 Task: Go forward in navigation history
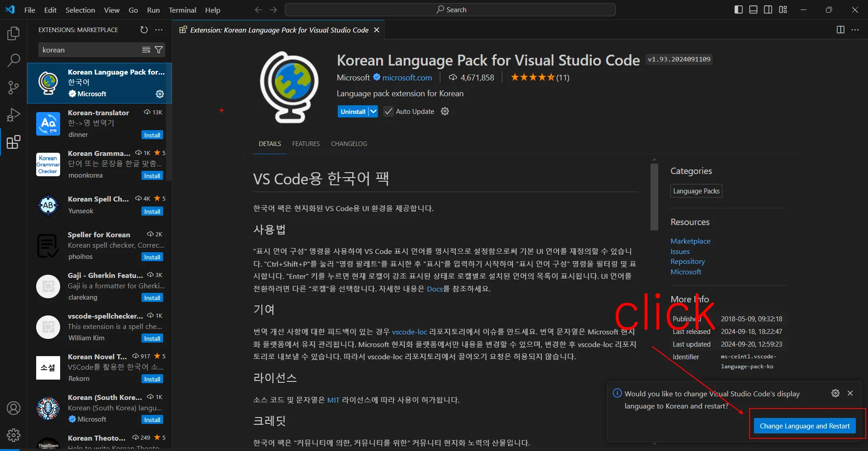273,9
